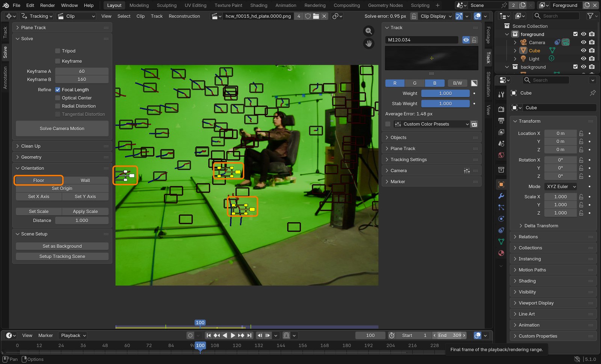Open the rotation Mode XYZ Euler dropdown

561,187
